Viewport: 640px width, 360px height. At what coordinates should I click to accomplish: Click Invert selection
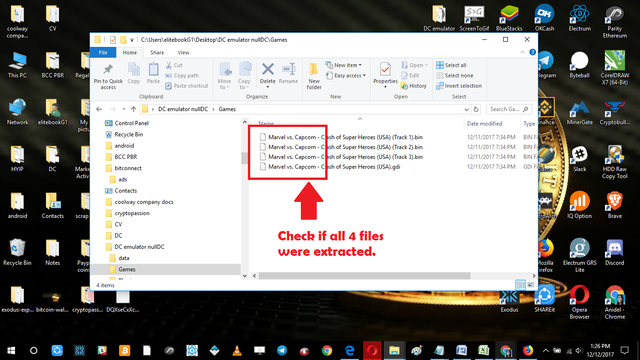[x=459, y=86]
